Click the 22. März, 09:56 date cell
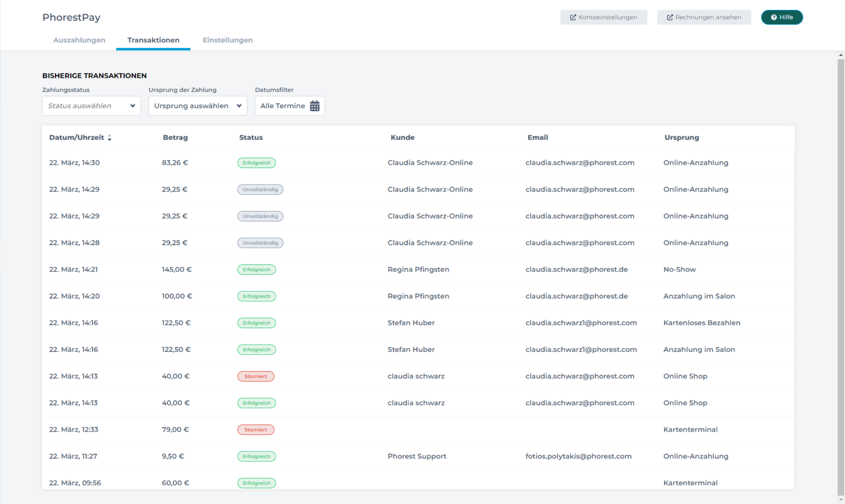The height and width of the screenshot is (504, 845). pos(75,483)
